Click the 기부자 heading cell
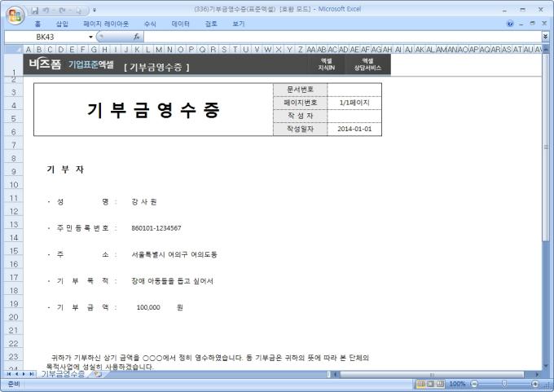The width and height of the screenshot is (554, 392). click(x=65, y=170)
